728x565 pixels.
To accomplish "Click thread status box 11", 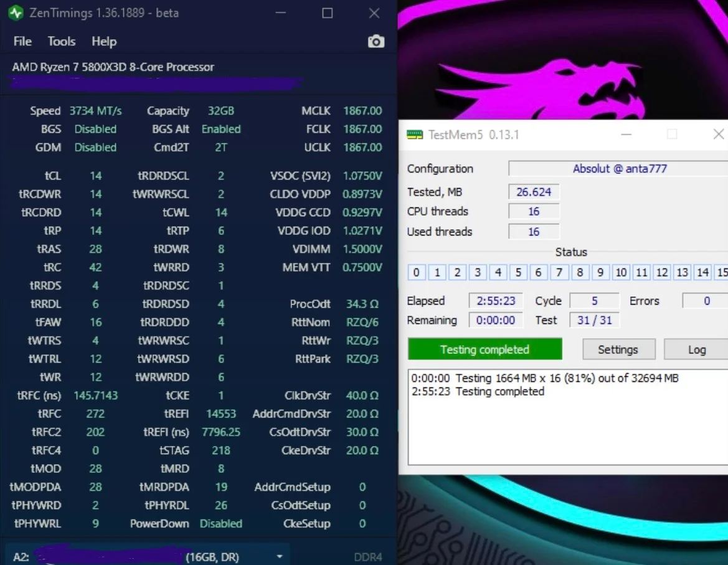I will click(641, 272).
